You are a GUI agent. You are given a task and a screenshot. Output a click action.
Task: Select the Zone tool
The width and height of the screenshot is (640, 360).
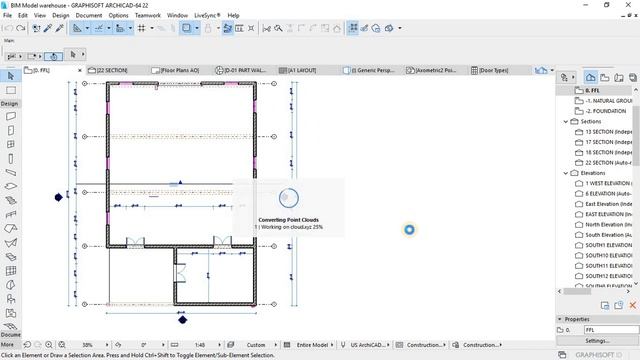pos(11,313)
